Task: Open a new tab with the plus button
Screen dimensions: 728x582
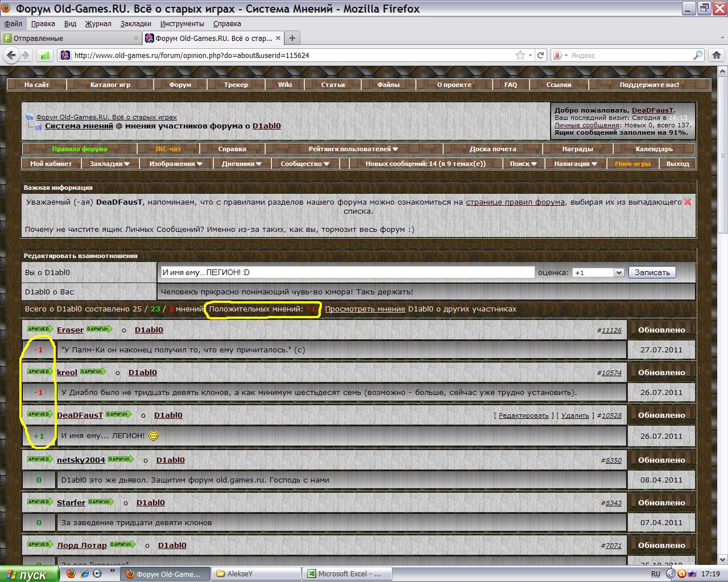Action: [292, 38]
